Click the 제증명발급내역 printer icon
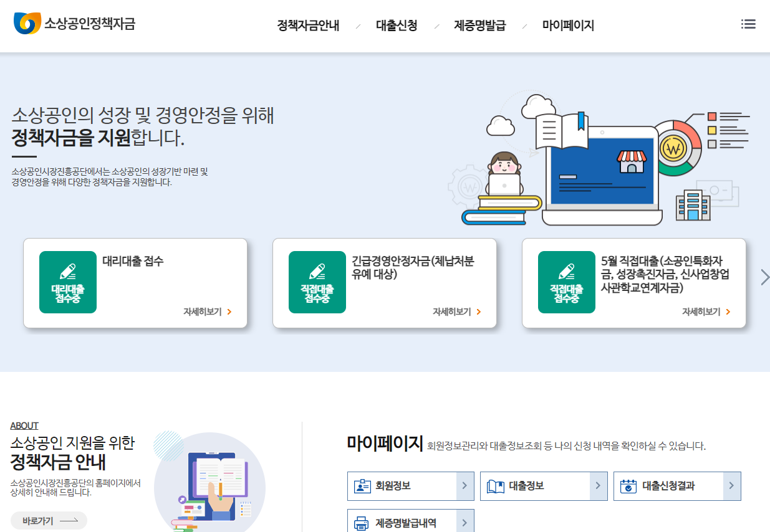 pos(362,522)
